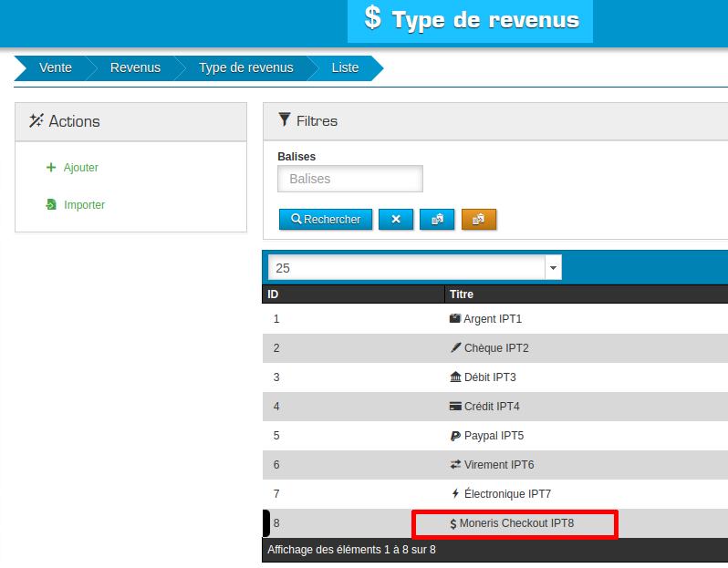Click the Ajouter link with plus icon

tap(80, 168)
